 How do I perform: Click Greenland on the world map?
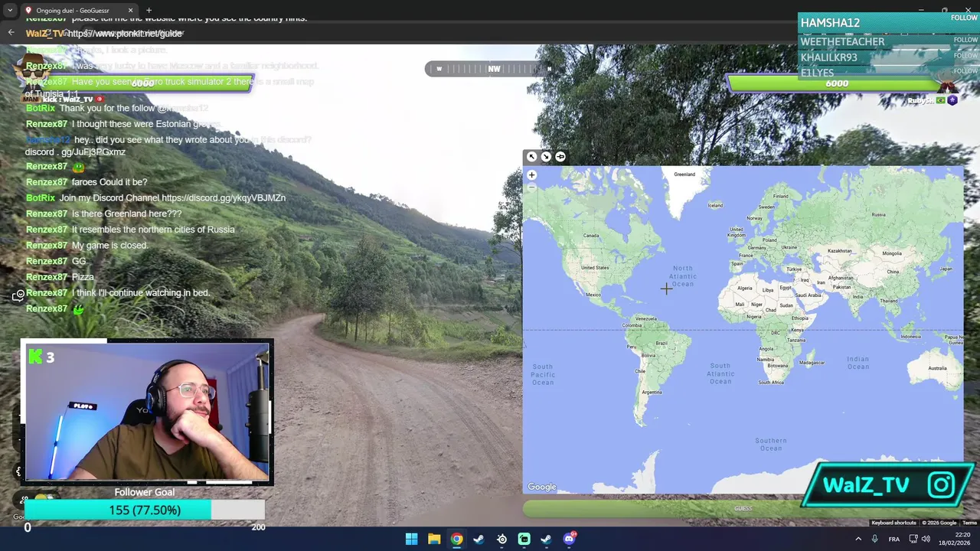point(684,174)
